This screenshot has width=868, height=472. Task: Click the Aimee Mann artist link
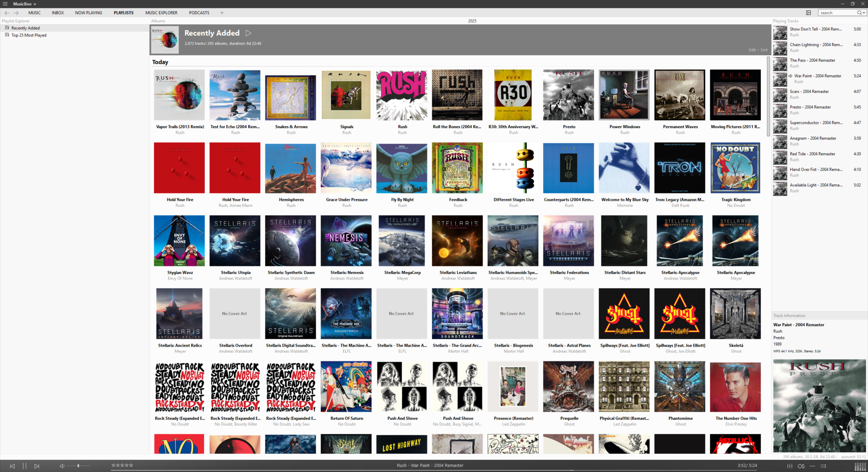point(241,205)
